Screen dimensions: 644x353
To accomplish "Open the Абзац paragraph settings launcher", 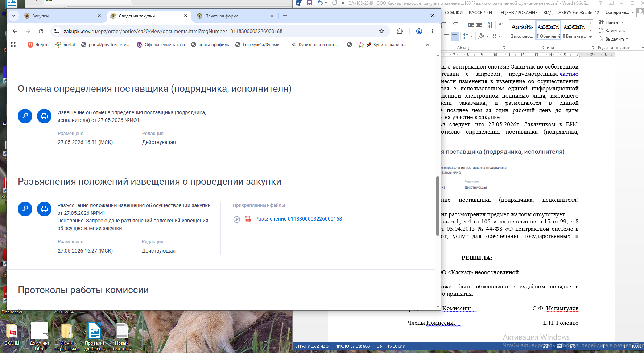I will click(504, 48).
